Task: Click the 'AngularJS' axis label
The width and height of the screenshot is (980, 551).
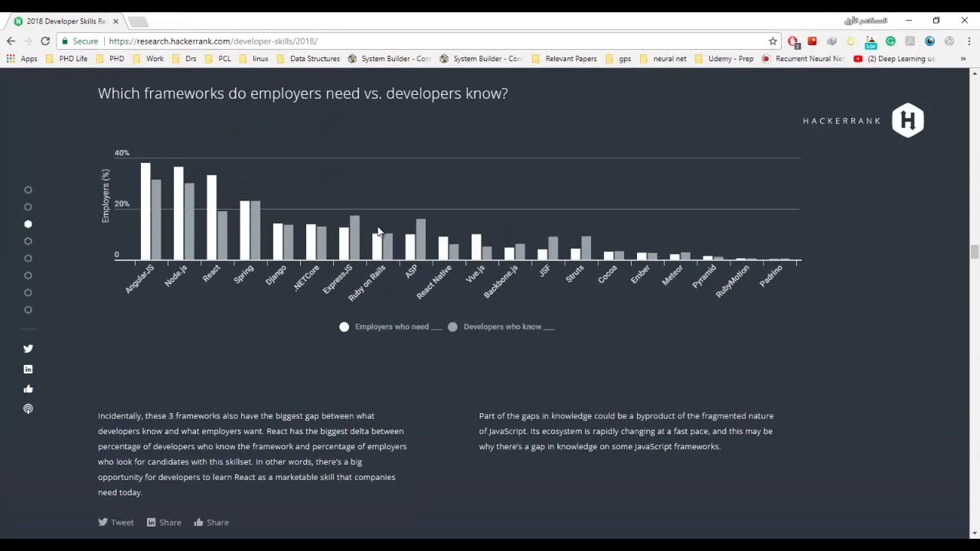Action: [139, 279]
